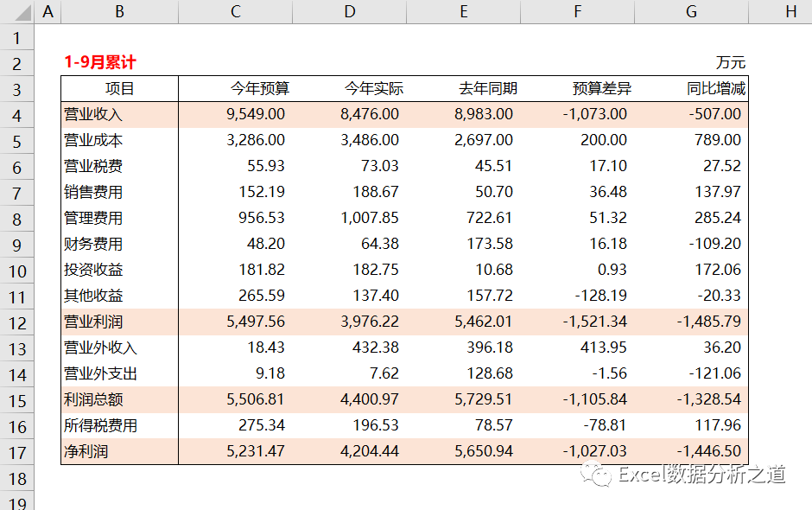The width and height of the screenshot is (812, 510).
Task: Select the '净利润' label cell
Action: coord(119,451)
